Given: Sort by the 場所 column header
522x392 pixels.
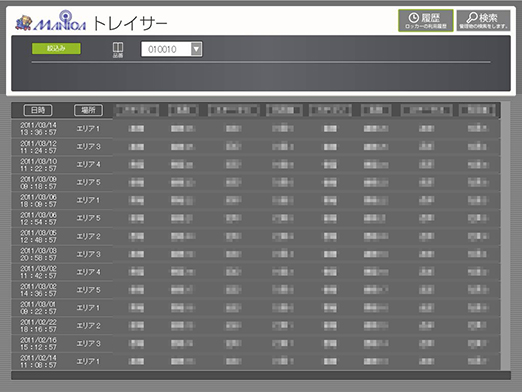Looking at the screenshot, I should (88, 110).
